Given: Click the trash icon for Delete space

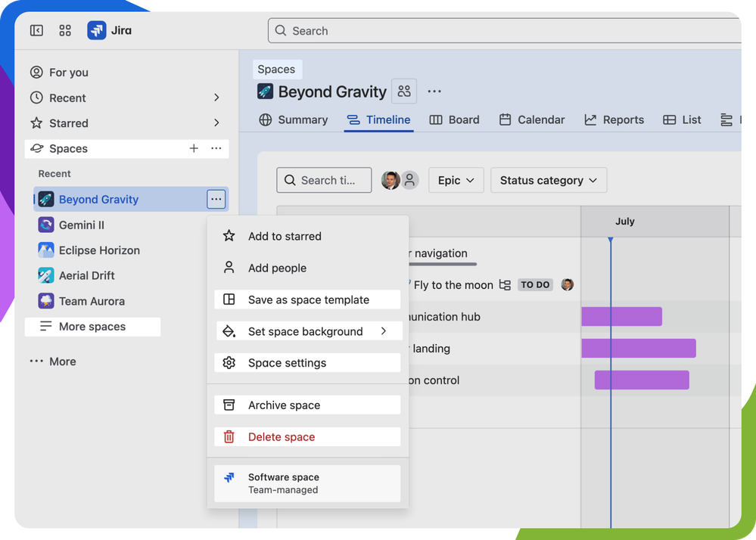Looking at the screenshot, I should [229, 437].
